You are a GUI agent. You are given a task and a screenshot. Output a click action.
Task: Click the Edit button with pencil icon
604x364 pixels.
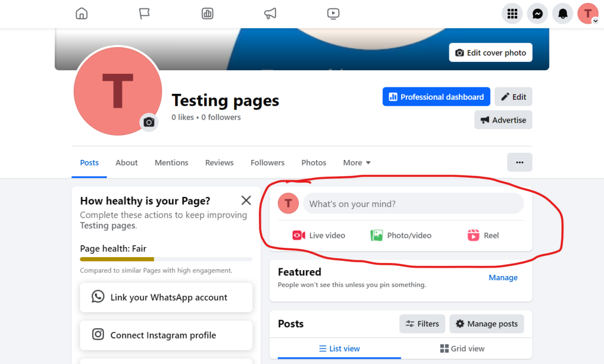(x=514, y=97)
